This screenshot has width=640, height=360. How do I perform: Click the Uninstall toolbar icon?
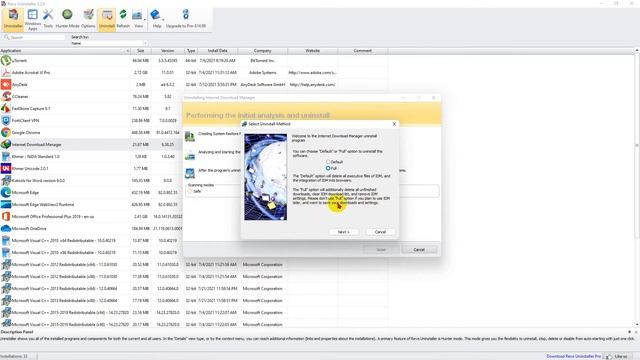(107, 19)
